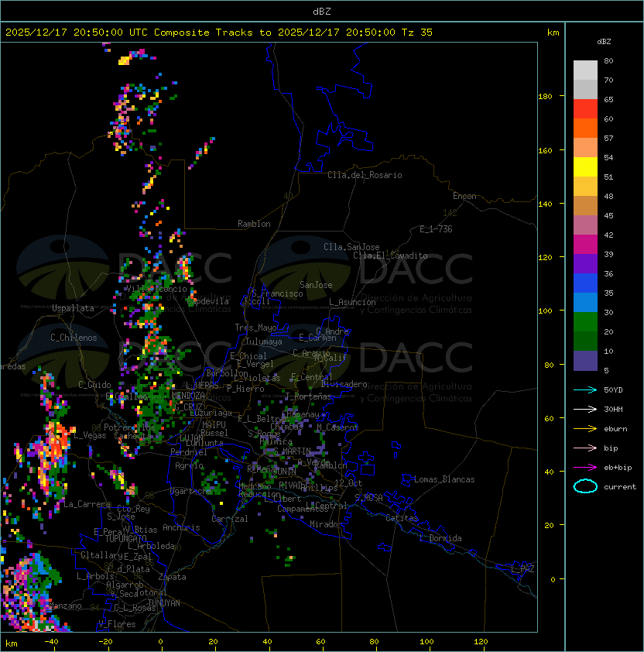Click the C_Chilenos label on map
The width and height of the screenshot is (644, 652).
click(x=74, y=338)
